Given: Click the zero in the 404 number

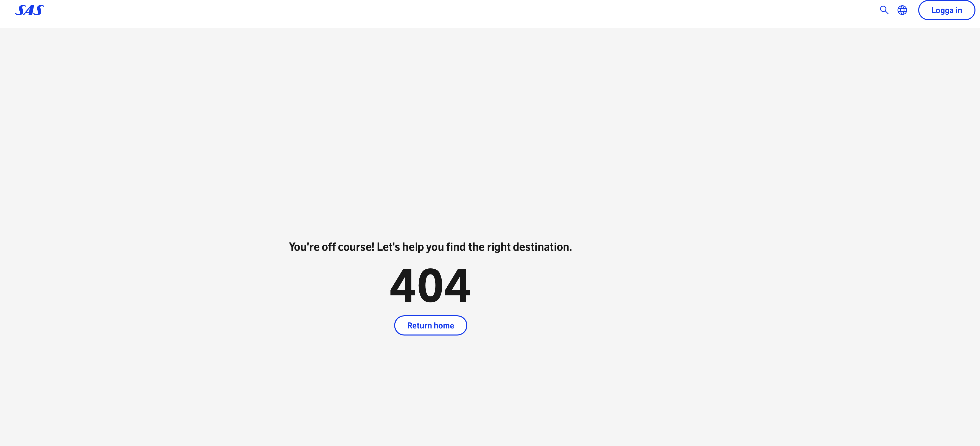Looking at the screenshot, I should coord(430,285).
